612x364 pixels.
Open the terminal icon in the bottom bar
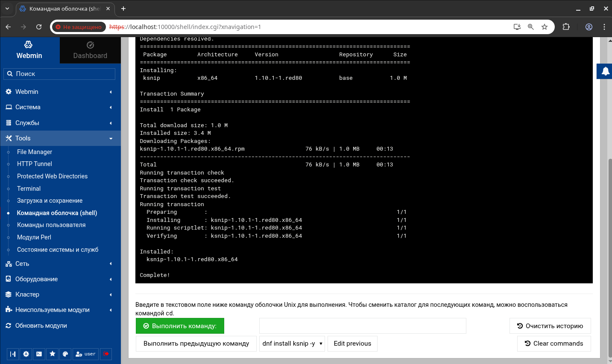pyautogui.click(x=39, y=354)
